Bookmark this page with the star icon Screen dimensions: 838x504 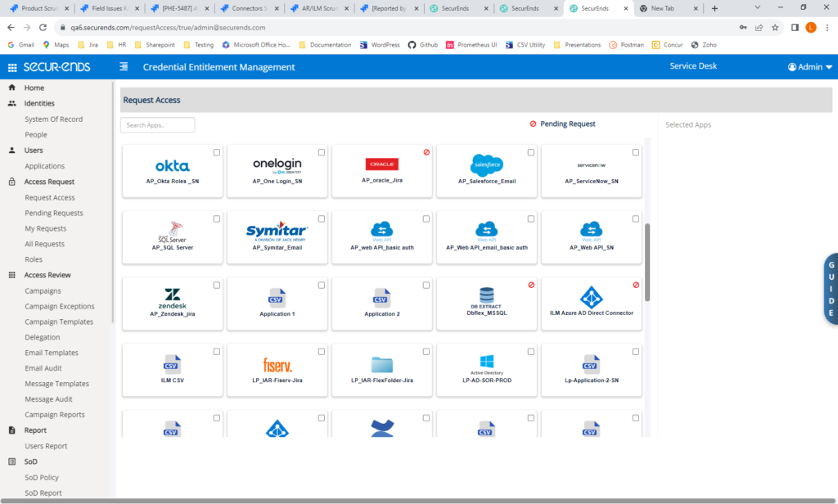tap(775, 27)
